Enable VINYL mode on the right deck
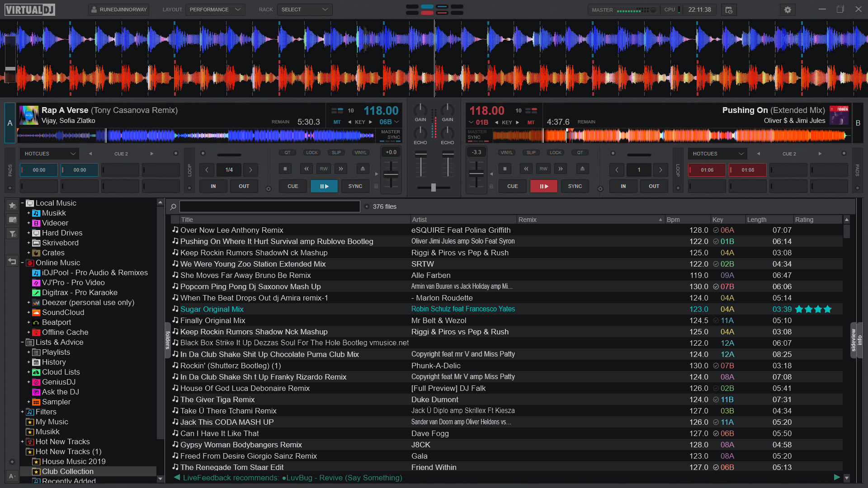Image resolution: width=868 pixels, height=488 pixels. point(506,152)
